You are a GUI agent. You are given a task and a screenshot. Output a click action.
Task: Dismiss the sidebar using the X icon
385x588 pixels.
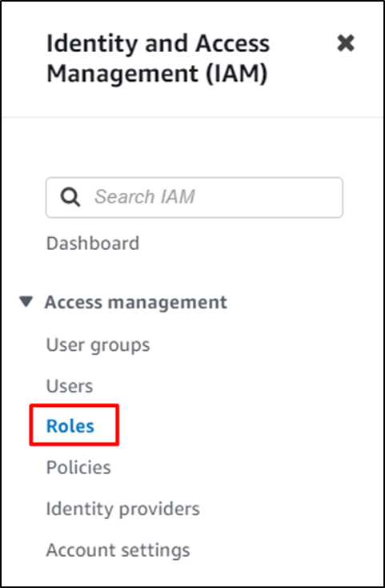tap(345, 43)
